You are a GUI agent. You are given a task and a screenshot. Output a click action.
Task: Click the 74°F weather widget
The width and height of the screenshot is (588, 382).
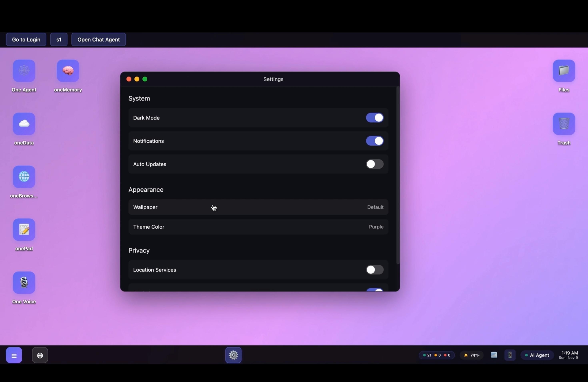click(471, 355)
